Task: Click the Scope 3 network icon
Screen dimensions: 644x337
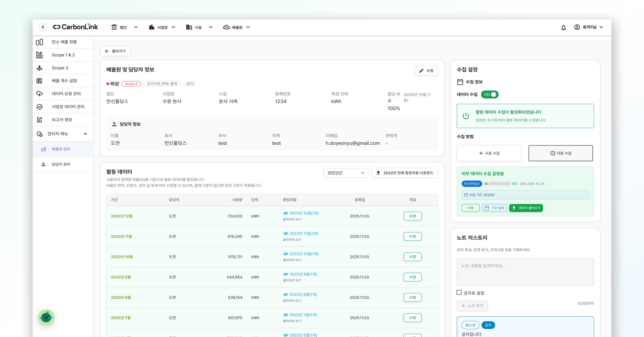Action: click(x=40, y=68)
